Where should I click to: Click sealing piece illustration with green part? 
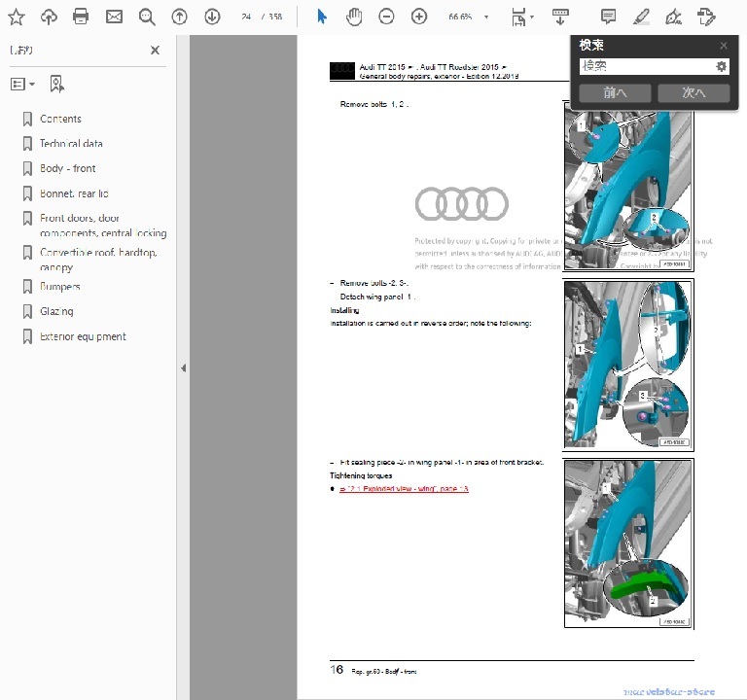coord(628,543)
